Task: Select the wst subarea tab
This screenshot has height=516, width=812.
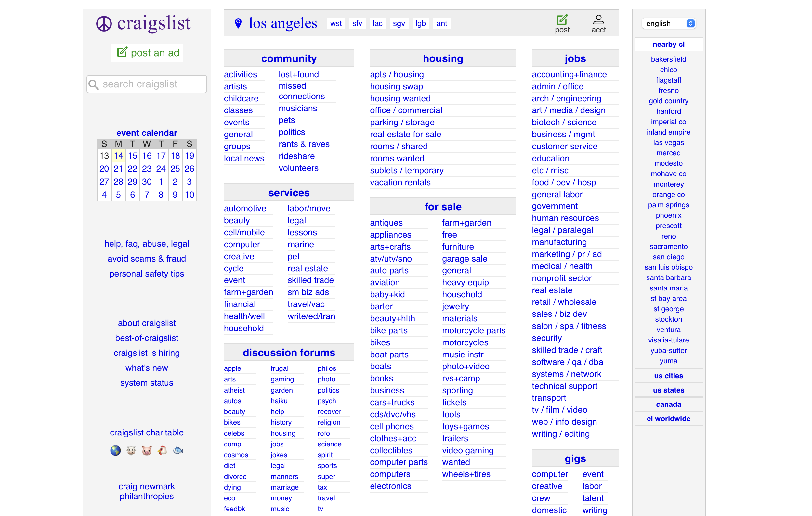Action: click(335, 24)
